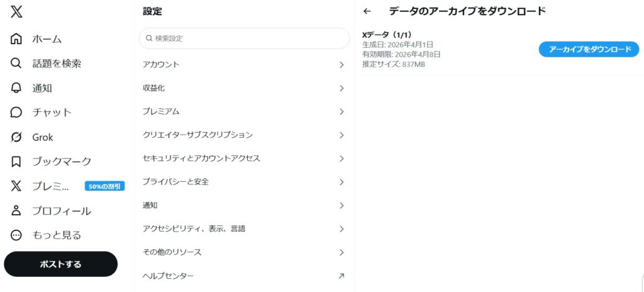This screenshot has width=644, height=292.
Task: Open the ホーム house icon
Action: tap(17, 39)
